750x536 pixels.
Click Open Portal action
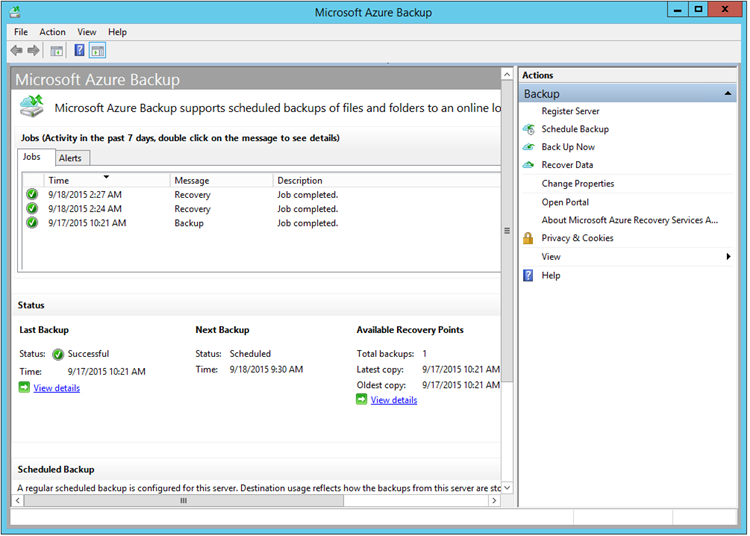coord(565,202)
